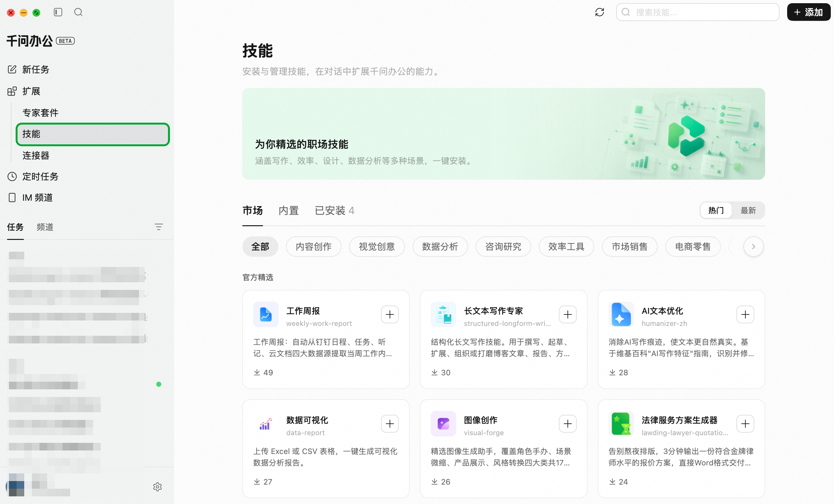Filter by 内容创作 category
This screenshot has width=834, height=504.
click(313, 247)
